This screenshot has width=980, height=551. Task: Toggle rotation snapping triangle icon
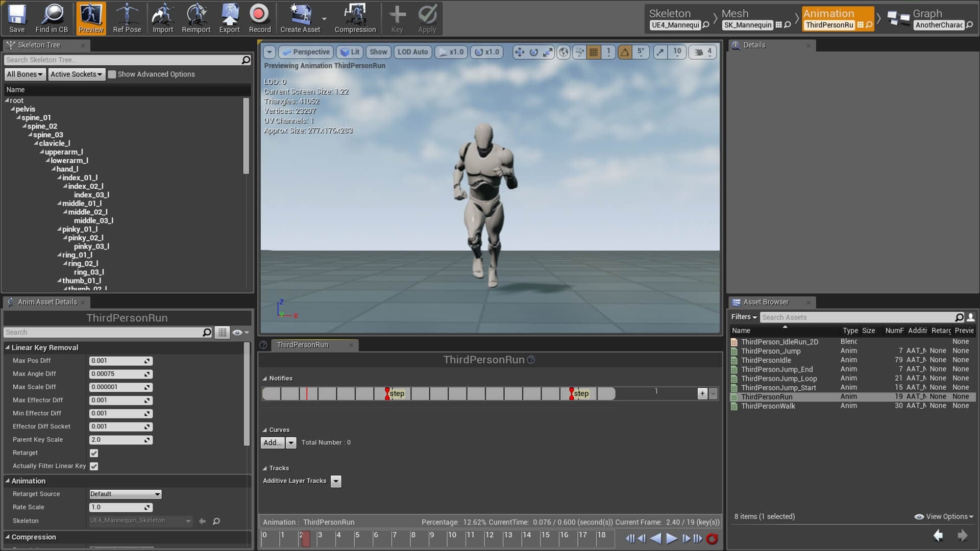(x=625, y=52)
